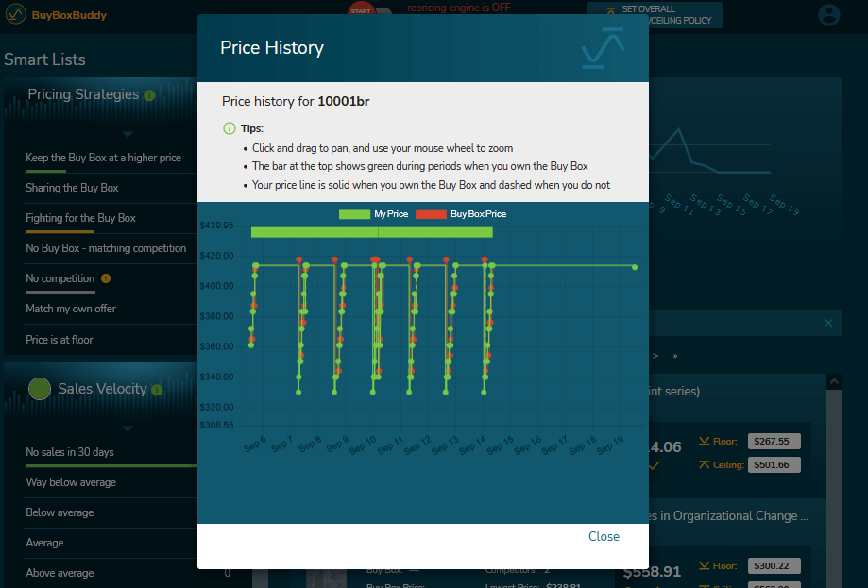Click the Price History dialog title

[272, 47]
